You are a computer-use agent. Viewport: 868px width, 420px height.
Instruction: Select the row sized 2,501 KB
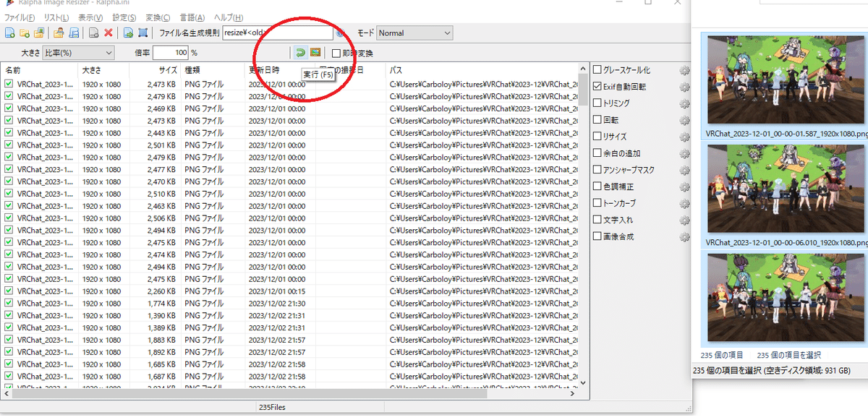coord(289,145)
